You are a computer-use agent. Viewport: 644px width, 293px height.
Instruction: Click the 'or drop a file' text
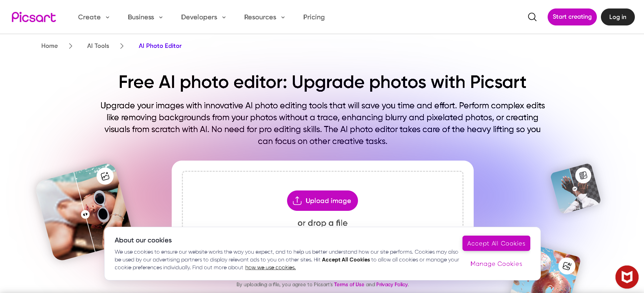tap(322, 223)
